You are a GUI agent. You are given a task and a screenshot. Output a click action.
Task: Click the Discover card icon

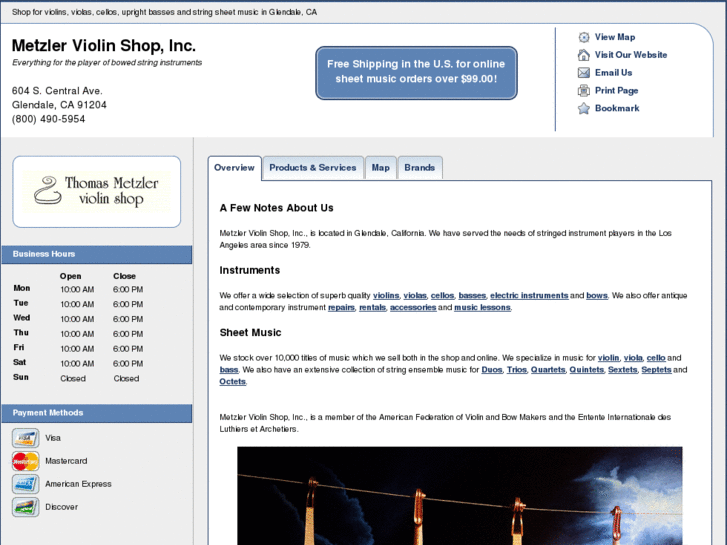pyautogui.click(x=26, y=507)
